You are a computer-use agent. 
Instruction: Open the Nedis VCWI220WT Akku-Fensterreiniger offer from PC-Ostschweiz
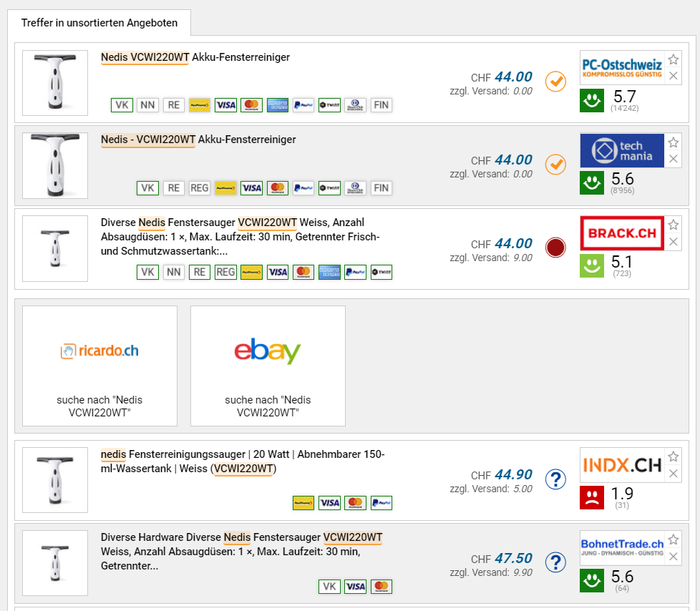coord(195,57)
